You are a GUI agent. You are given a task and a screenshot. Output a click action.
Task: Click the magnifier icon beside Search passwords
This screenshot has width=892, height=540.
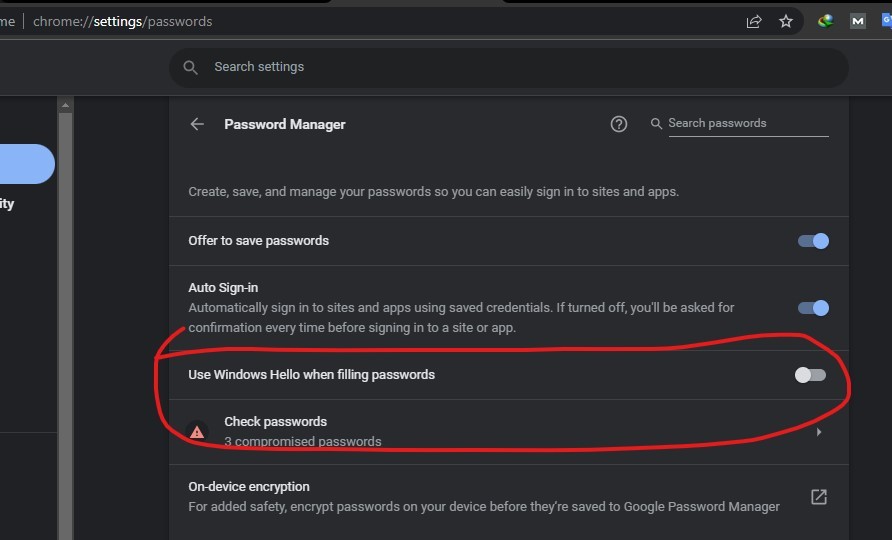657,124
